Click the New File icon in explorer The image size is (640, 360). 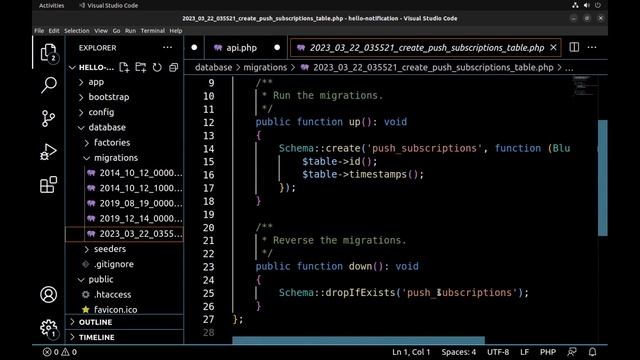click(124, 67)
